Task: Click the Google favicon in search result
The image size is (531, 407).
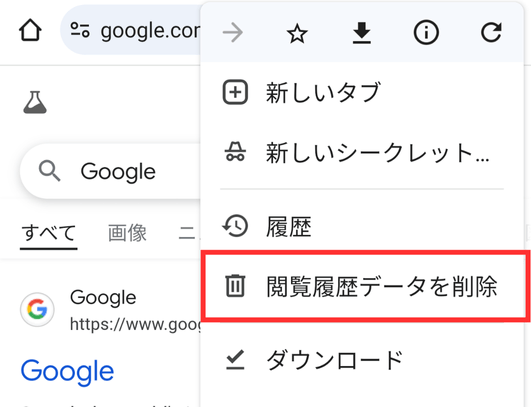Action: (37, 309)
